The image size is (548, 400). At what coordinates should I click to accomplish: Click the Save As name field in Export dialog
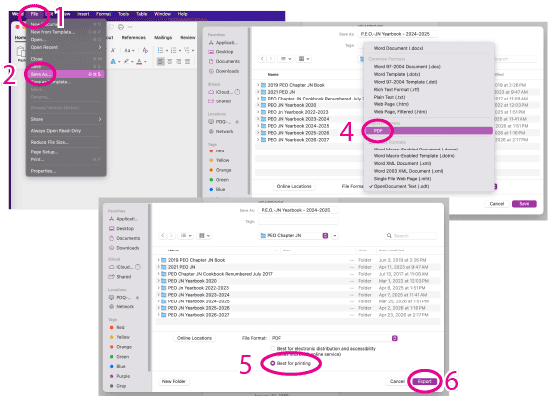point(298,210)
